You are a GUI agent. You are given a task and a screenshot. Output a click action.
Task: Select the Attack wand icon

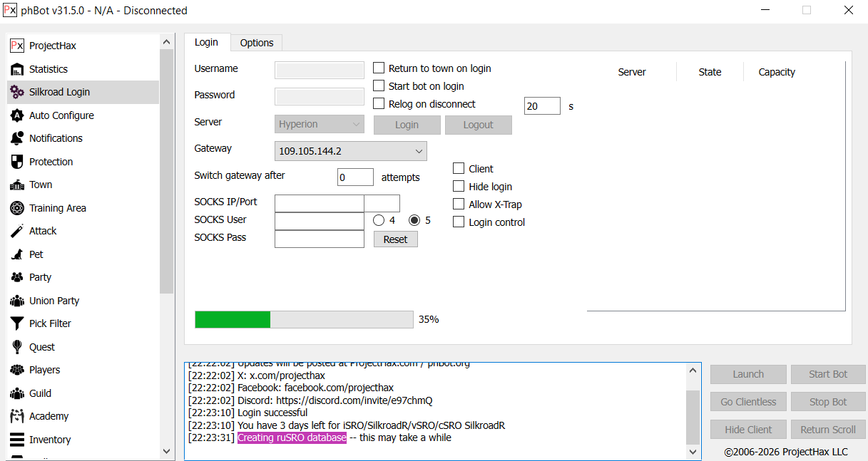point(17,231)
